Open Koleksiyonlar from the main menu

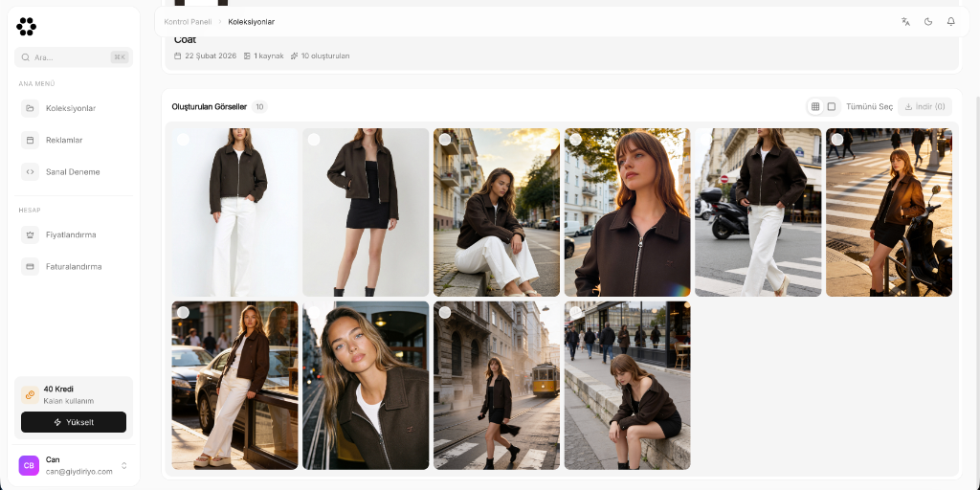point(71,108)
